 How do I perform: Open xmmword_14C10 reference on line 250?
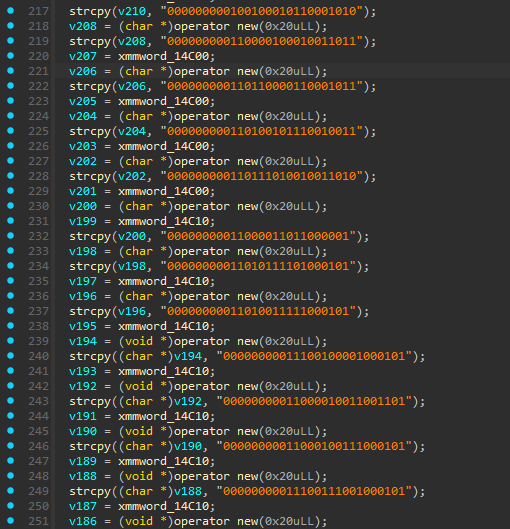(164, 506)
